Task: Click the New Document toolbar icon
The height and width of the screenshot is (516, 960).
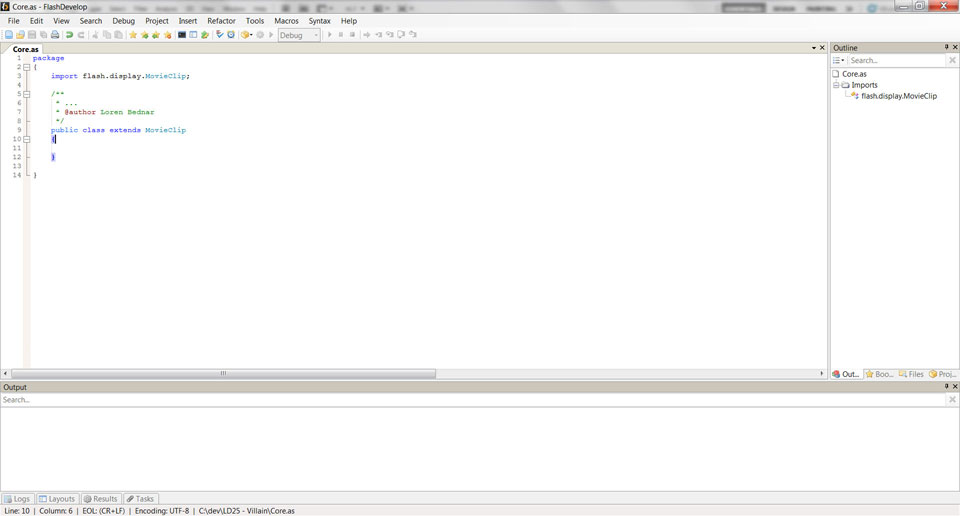Action: tap(9, 35)
